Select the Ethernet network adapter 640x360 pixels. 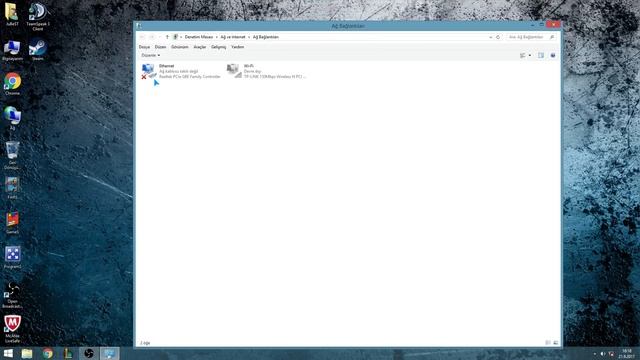[182, 71]
